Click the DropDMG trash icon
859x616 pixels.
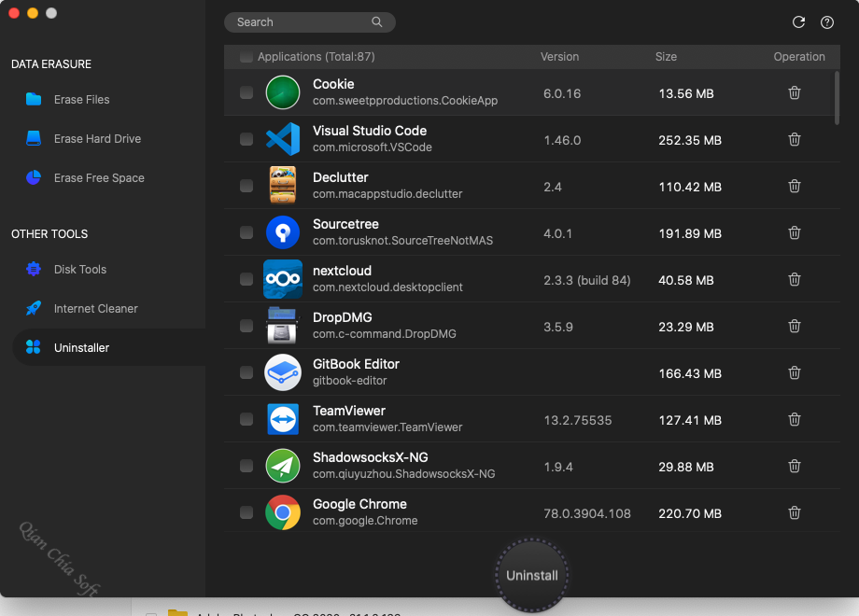[x=795, y=326]
